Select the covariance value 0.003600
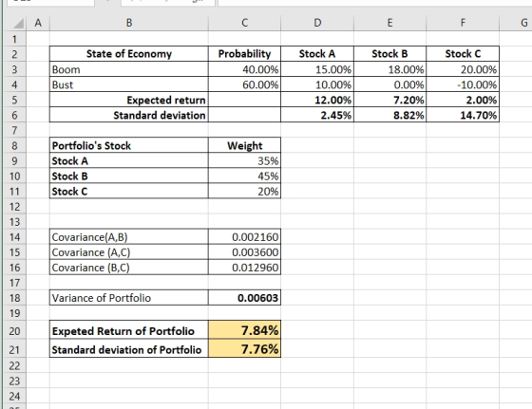532x409 pixels. coord(245,252)
